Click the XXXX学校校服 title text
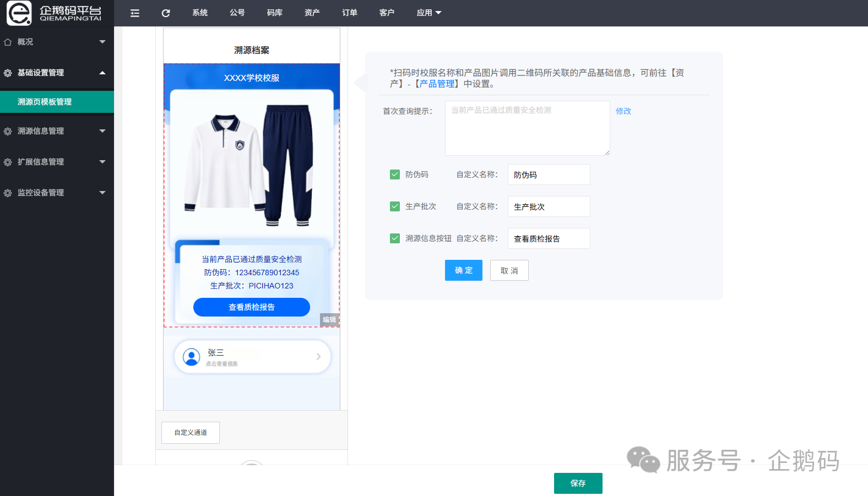 pos(252,78)
